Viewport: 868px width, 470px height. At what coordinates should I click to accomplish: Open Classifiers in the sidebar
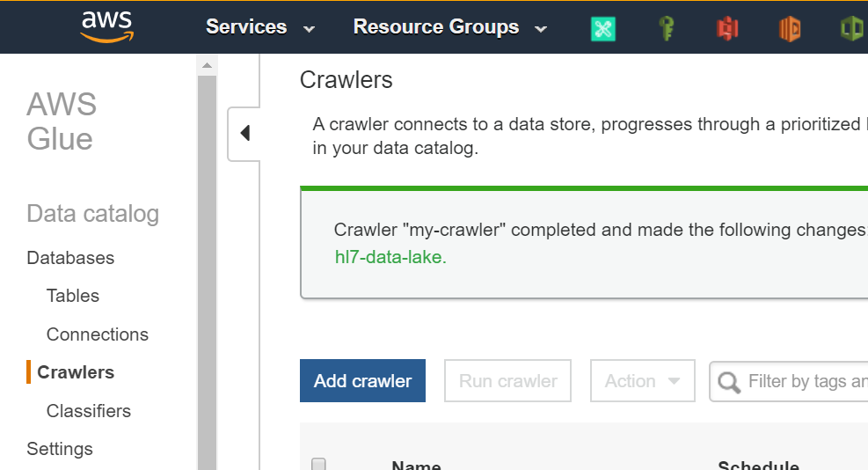point(88,411)
